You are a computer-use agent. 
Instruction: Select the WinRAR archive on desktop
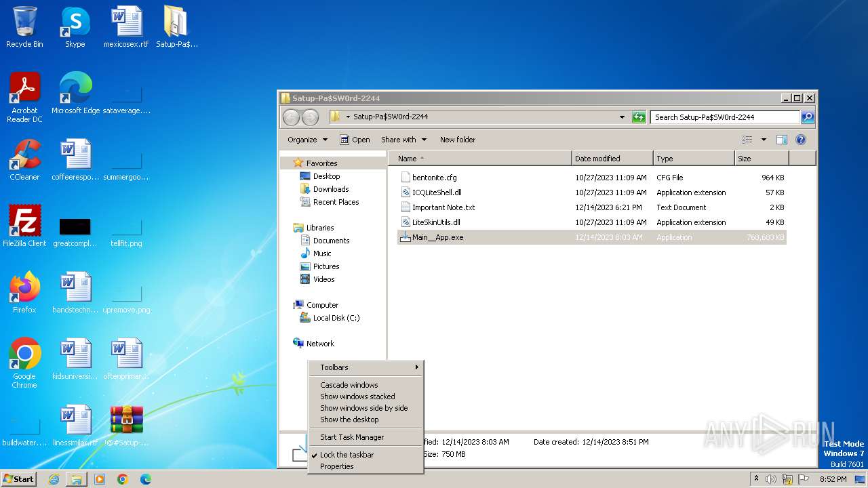(126, 426)
